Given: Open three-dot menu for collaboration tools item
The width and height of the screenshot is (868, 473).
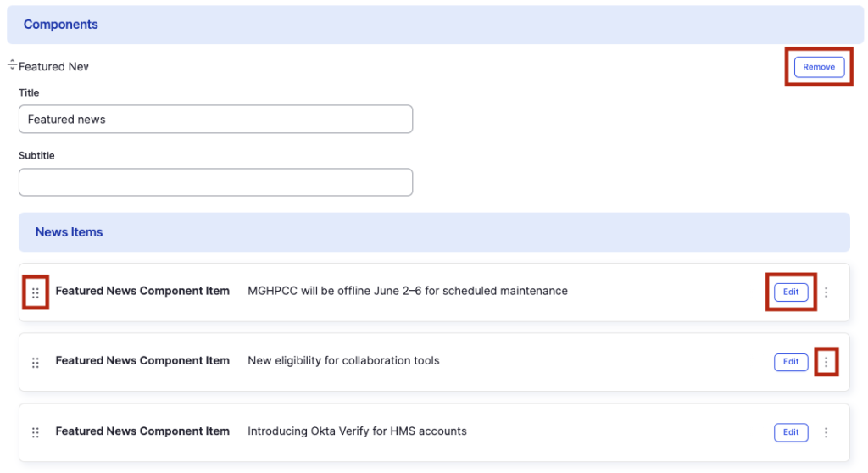Looking at the screenshot, I should [826, 362].
